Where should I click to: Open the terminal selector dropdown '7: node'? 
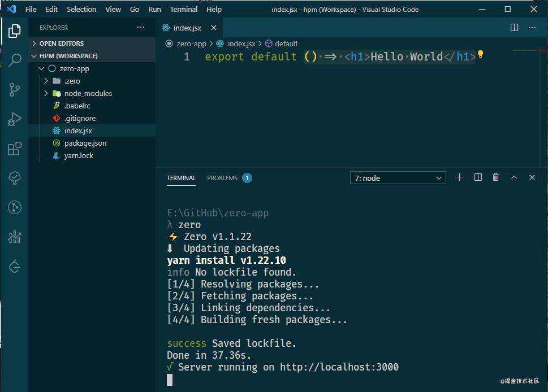point(398,178)
